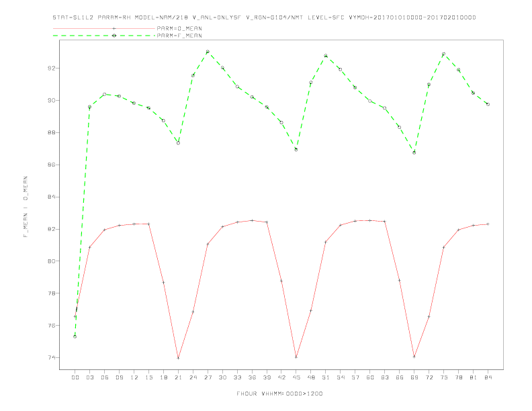
Task: Click x-axis tick label 69
Action: [x=414, y=377]
